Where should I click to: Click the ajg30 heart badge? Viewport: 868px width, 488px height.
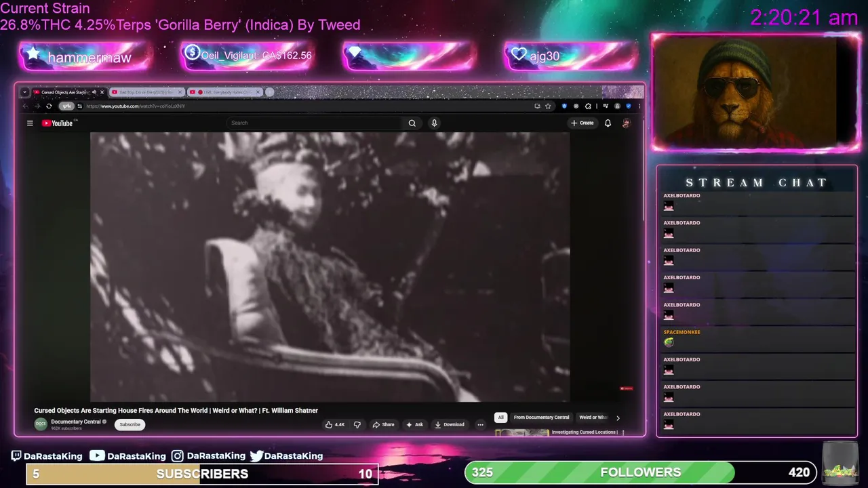pyautogui.click(x=570, y=56)
